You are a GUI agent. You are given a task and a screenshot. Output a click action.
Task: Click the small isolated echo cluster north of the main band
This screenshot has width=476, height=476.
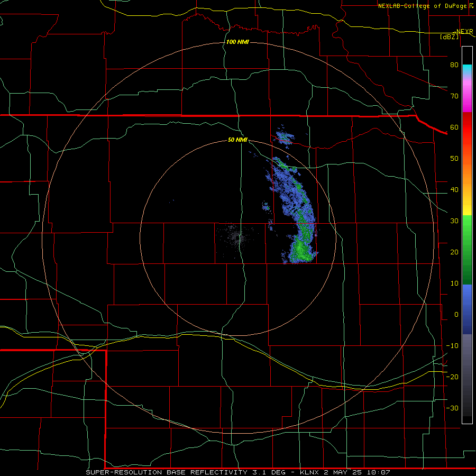pyautogui.click(x=285, y=138)
